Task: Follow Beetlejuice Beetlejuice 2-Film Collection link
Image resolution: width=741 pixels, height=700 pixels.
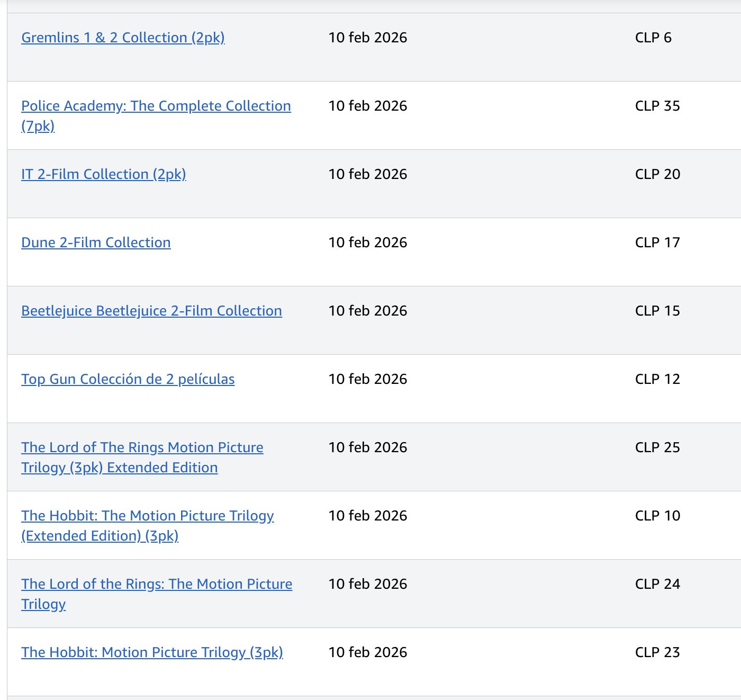Action: click(x=151, y=311)
